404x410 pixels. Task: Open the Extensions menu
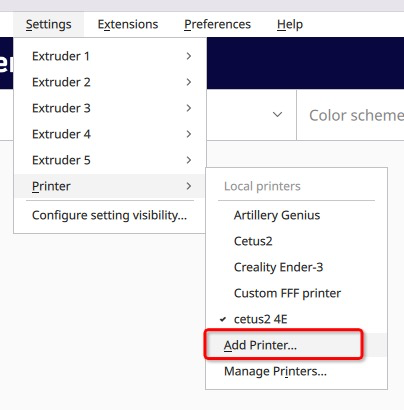tap(128, 24)
